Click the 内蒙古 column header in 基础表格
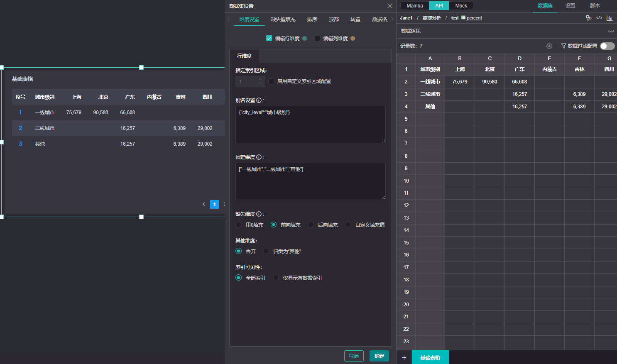Viewport: 617px width, 364px height. pos(154,97)
